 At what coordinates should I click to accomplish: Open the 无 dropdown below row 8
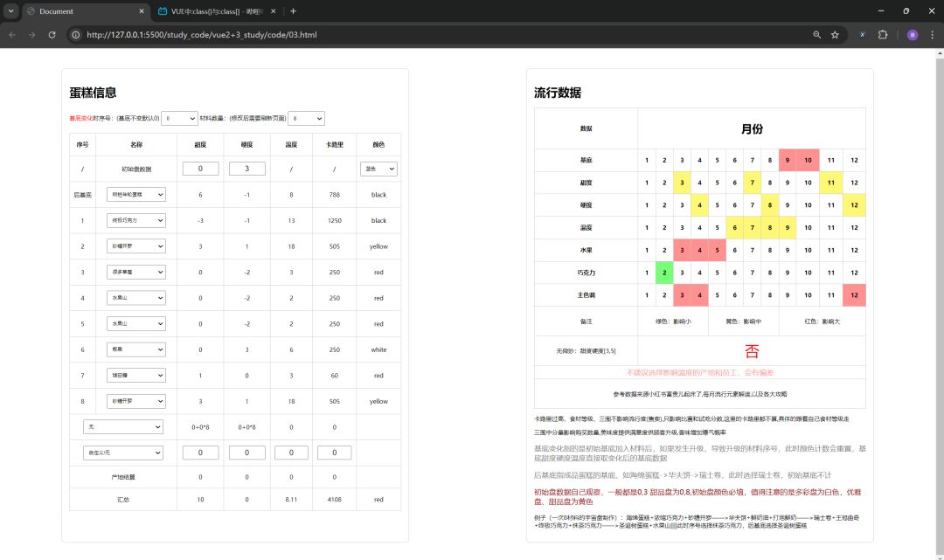click(x=123, y=427)
